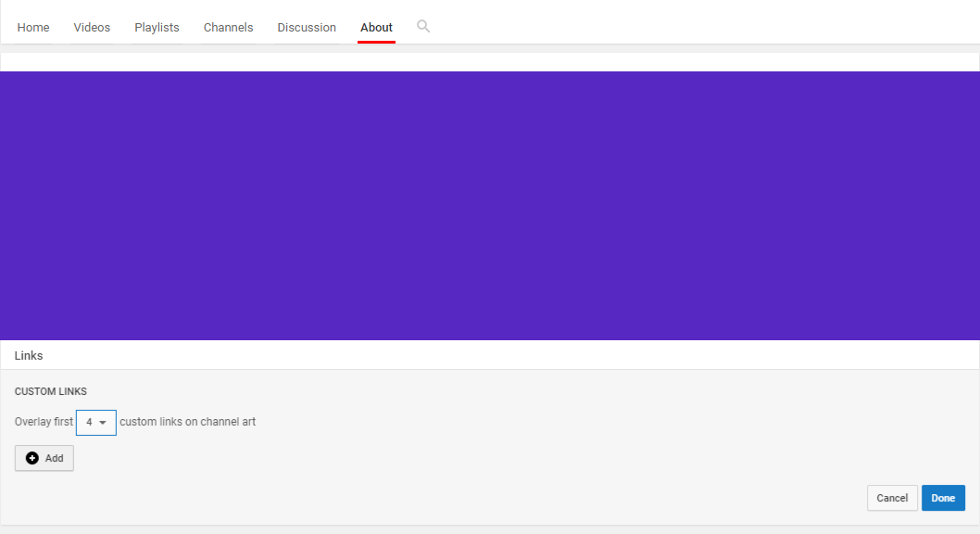Open the channel search magnifier
The width and height of the screenshot is (980, 534).
[423, 26]
